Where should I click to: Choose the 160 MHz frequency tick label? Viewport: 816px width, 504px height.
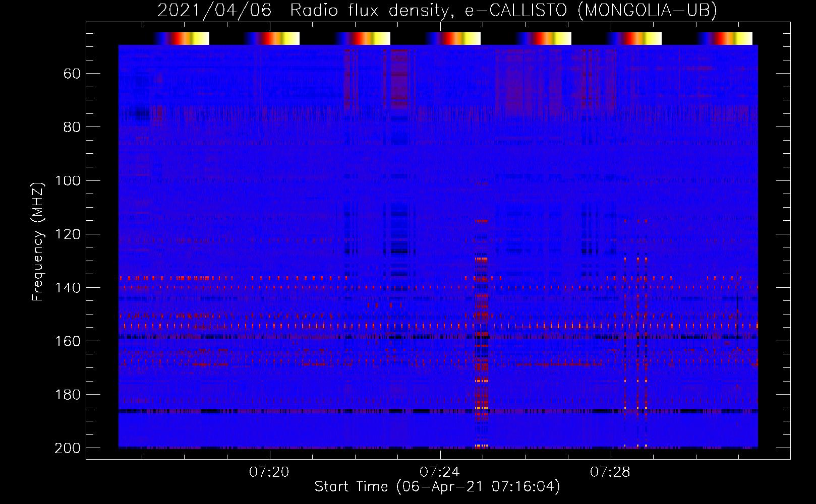point(68,341)
